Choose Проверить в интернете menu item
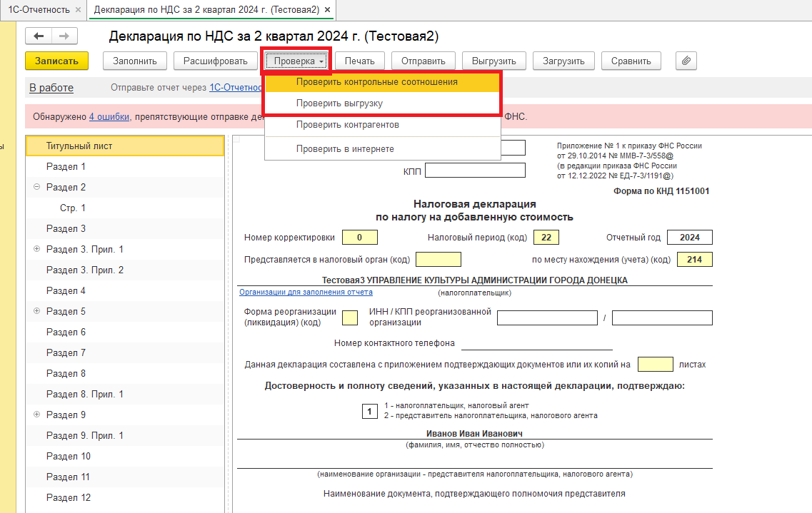Screen dimensions: 812x513 point(382,149)
